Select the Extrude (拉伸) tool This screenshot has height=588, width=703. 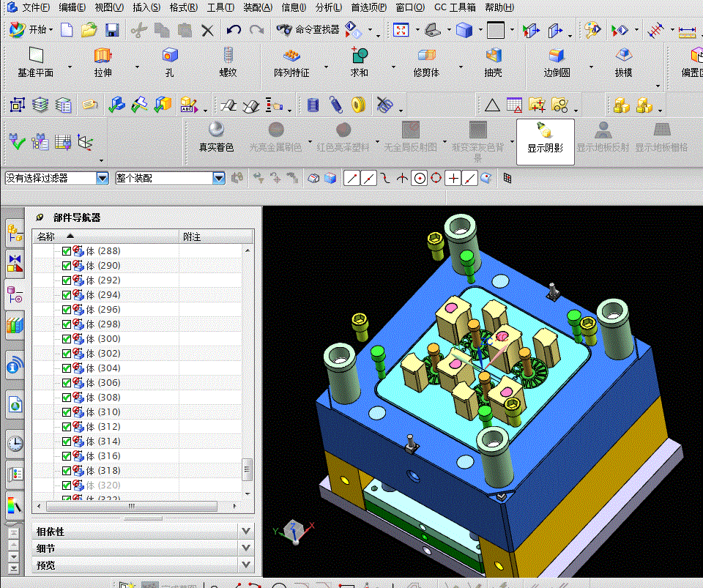pos(103,62)
